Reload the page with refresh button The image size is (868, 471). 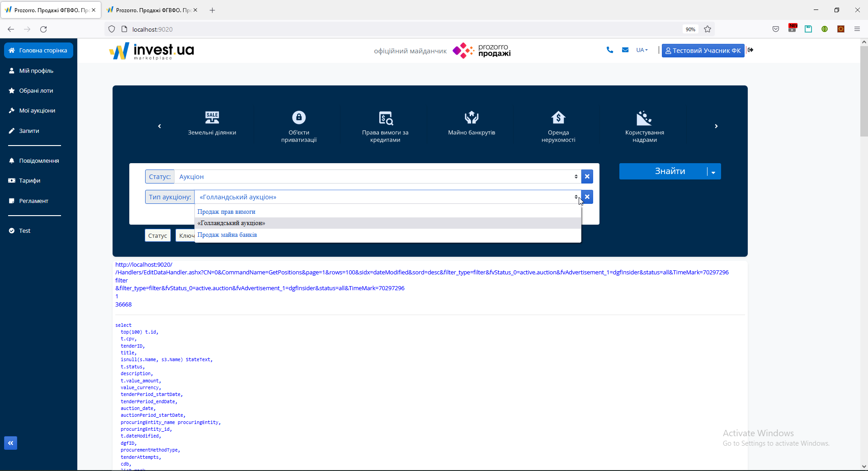[x=43, y=29]
